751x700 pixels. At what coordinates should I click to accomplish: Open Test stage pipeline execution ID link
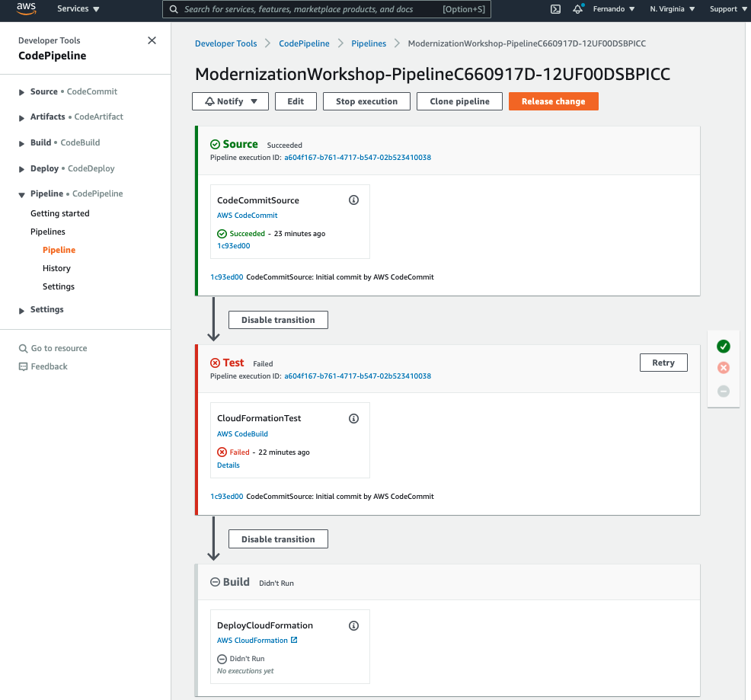click(357, 376)
